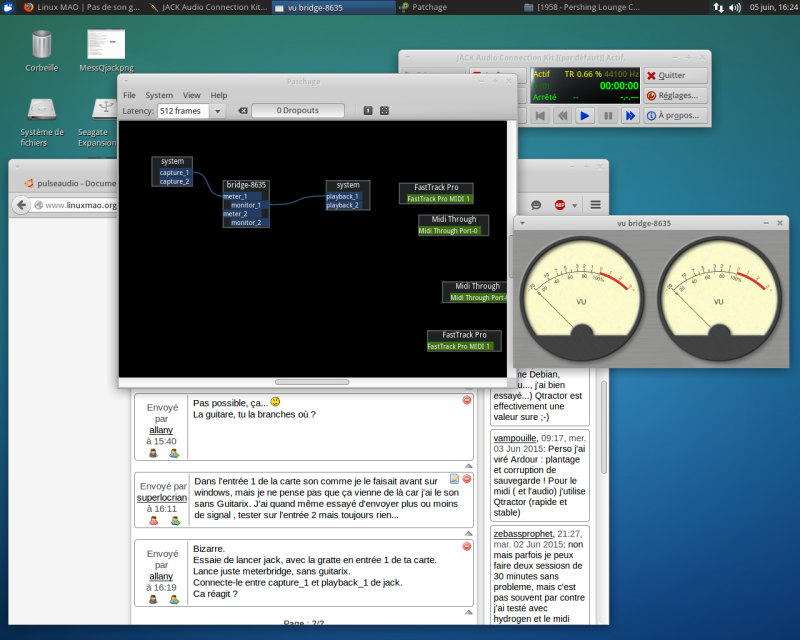Click Patchage zoom to normal size icon
The height and width of the screenshot is (640, 800).
(x=368, y=111)
